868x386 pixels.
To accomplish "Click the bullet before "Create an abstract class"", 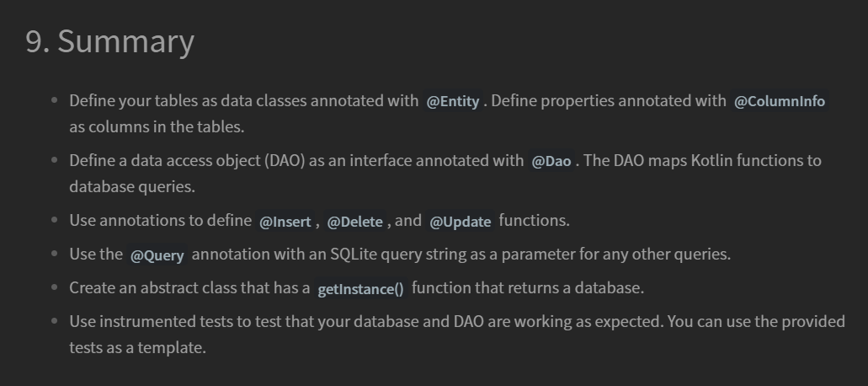I will (x=54, y=287).
